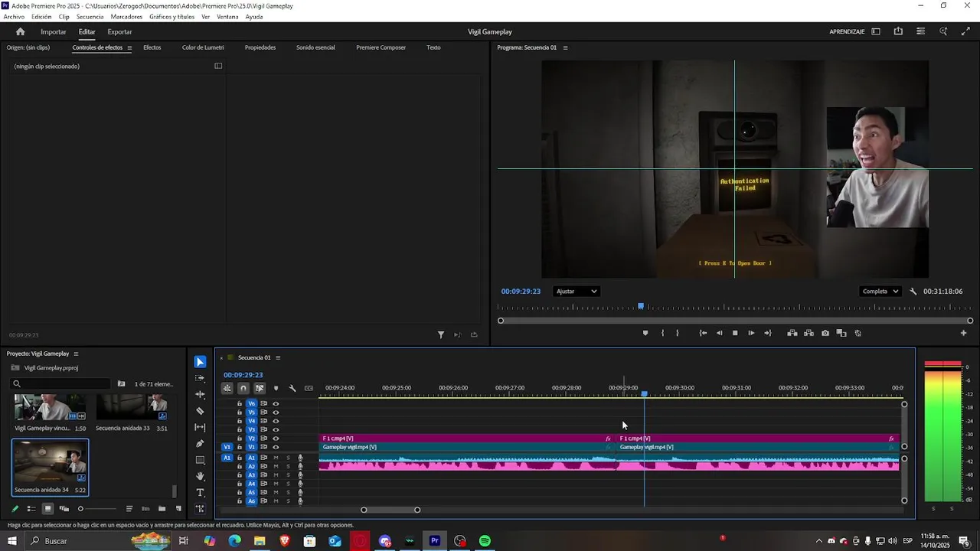This screenshot has width=980, height=551.
Task: Open Program monitor settings wrench
Action: (913, 292)
